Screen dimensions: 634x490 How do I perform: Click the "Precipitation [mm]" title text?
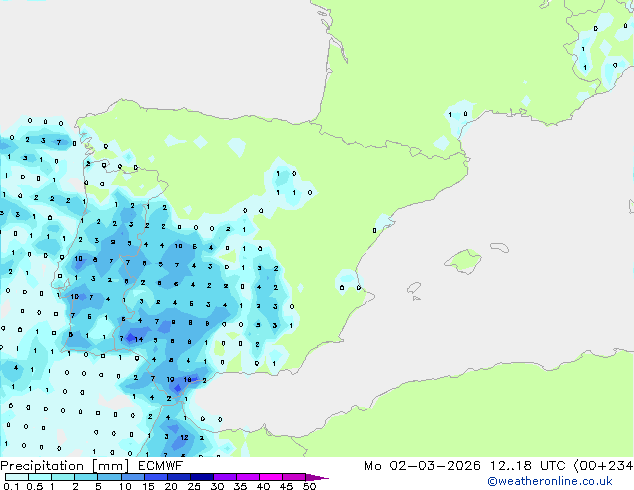tap(65, 466)
